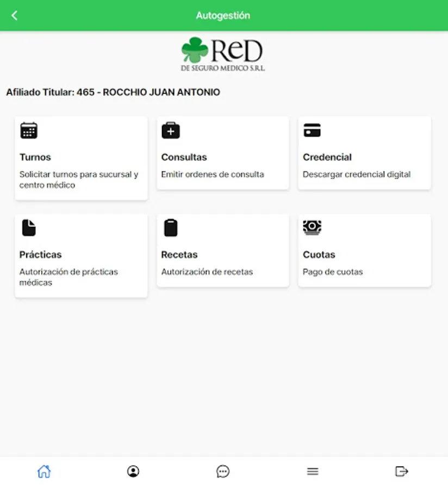Viewport: 448px width, 489px height.
Task: Open the Turnos card title
Action: pyautogui.click(x=35, y=157)
